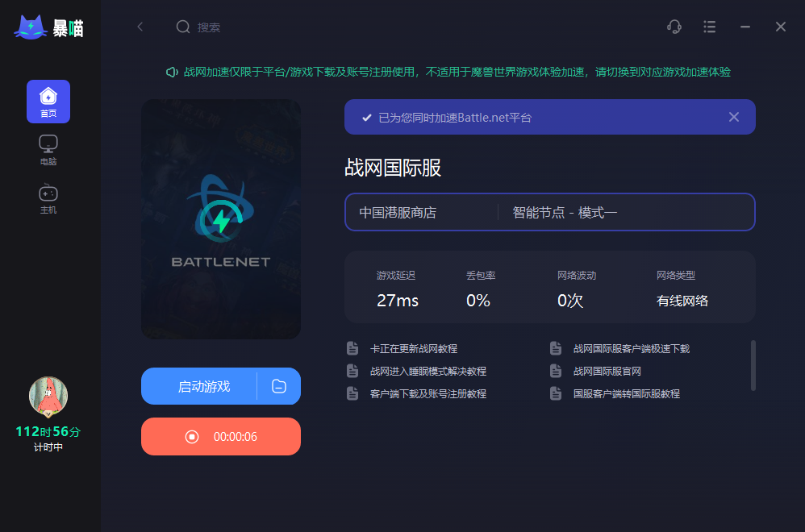805x532 pixels.
Task: Click the banner checkmark icon
Action: (x=366, y=118)
